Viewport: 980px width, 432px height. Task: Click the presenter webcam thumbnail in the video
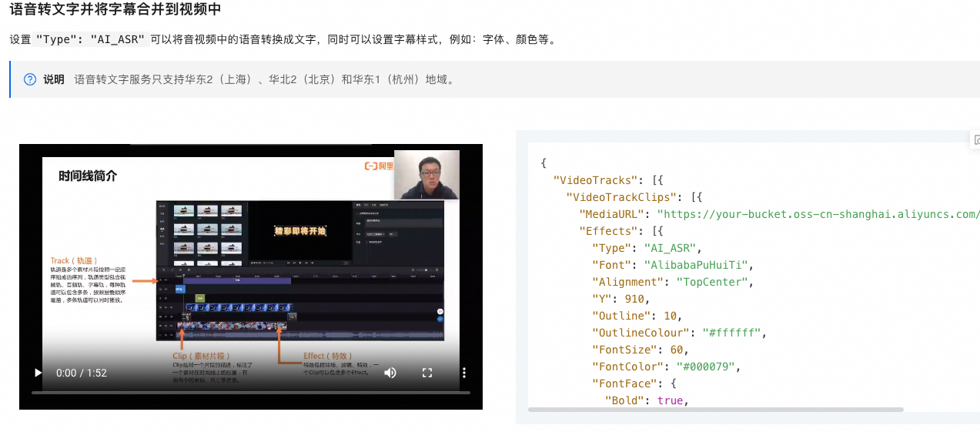coord(426,175)
